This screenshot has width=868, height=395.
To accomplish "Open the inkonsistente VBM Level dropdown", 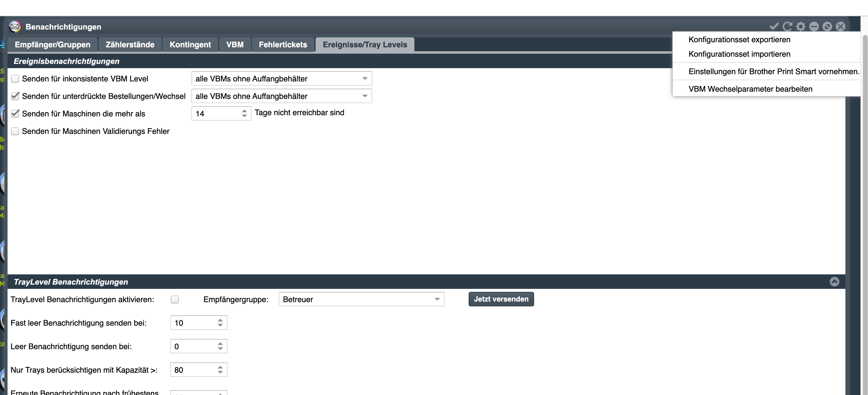I will pyautogui.click(x=281, y=78).
